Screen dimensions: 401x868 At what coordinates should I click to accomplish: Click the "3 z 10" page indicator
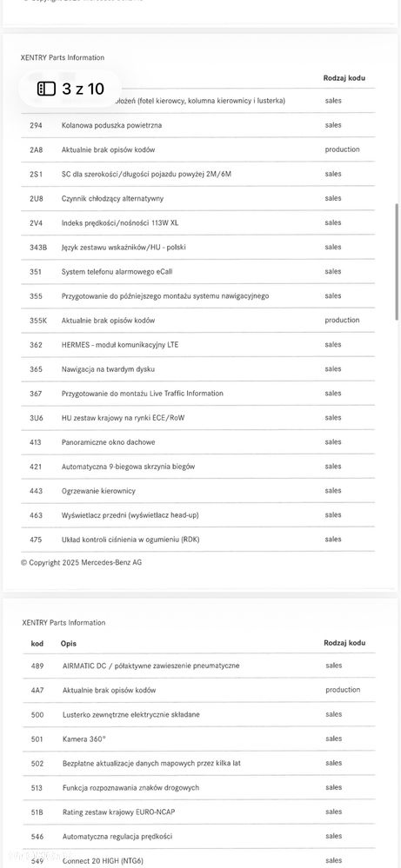84,89
